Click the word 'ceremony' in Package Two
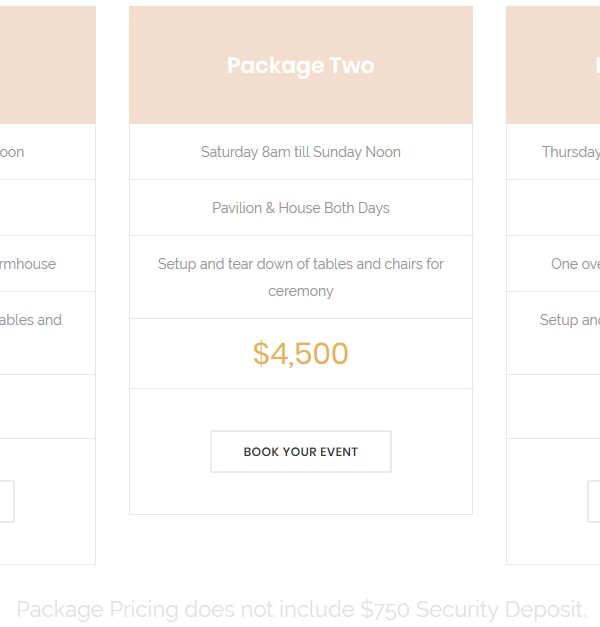600x627 pixels. pyautogui.click(x=301, y=292)
